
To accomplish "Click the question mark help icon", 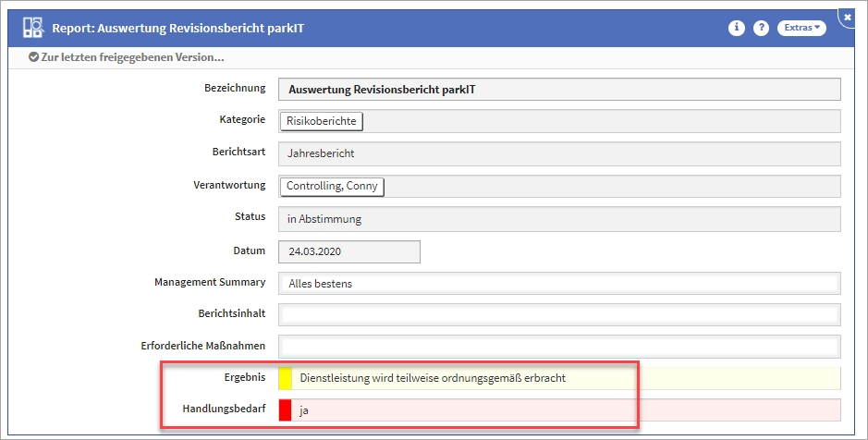I will 761,28.
